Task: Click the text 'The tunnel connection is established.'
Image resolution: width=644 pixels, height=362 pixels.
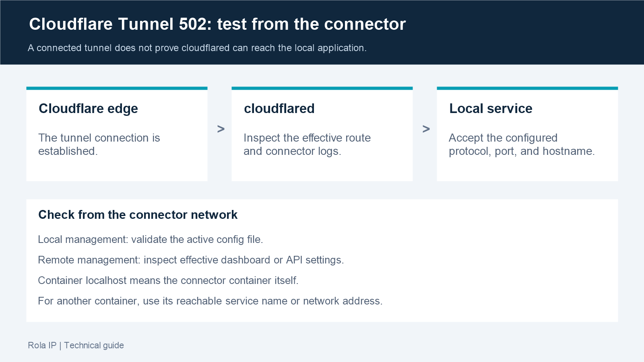Action: point(99,144)
